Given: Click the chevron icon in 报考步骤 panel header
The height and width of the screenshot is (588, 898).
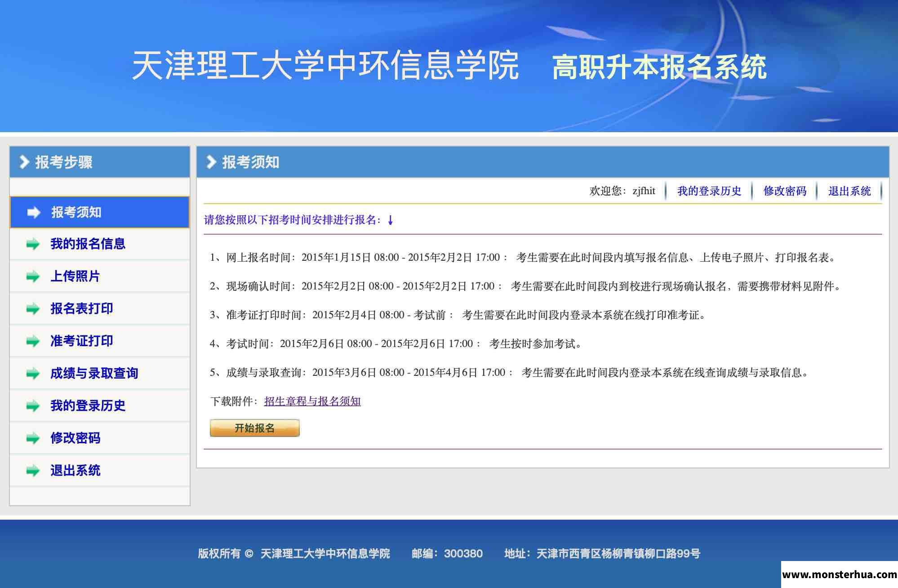Looking at the screenshot, I should click(24, 162).
